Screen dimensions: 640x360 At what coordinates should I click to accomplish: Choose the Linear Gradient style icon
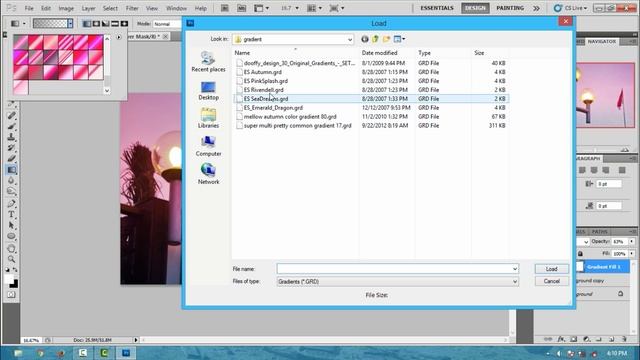(87, 24)
